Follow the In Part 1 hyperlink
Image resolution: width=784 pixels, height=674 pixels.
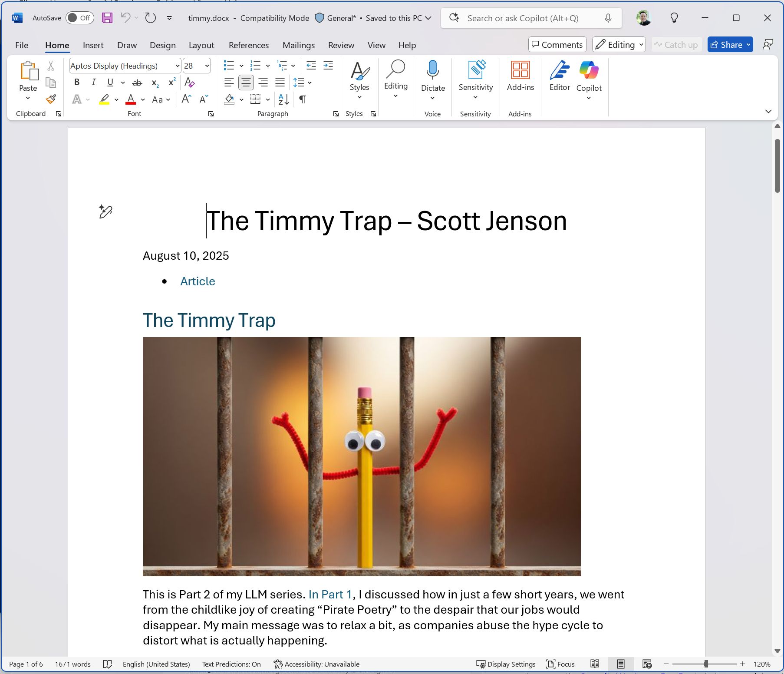coord(329,594)
